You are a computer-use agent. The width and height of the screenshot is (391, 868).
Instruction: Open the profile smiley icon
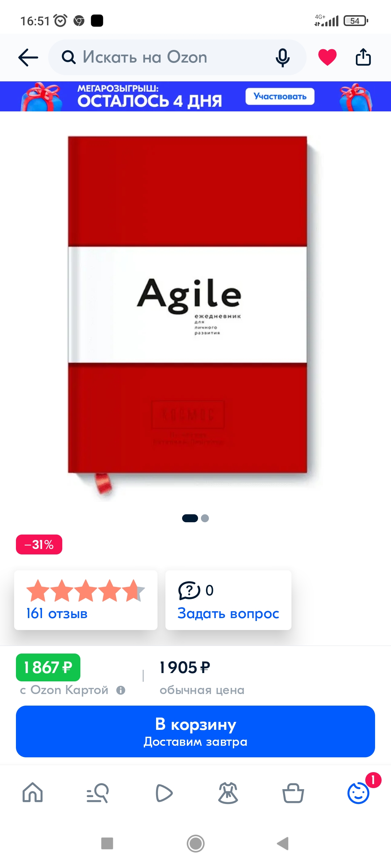pyautogui.click(x=358, y=793)
